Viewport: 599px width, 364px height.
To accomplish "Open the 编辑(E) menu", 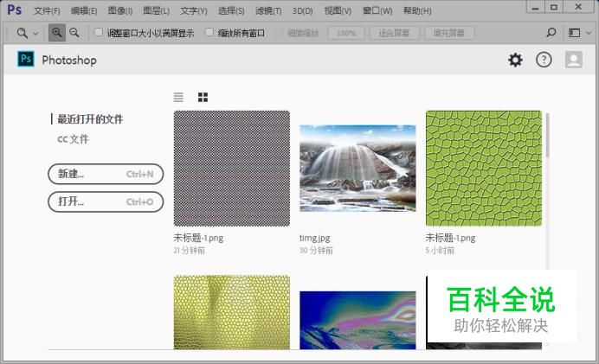I will click(84, 10).
